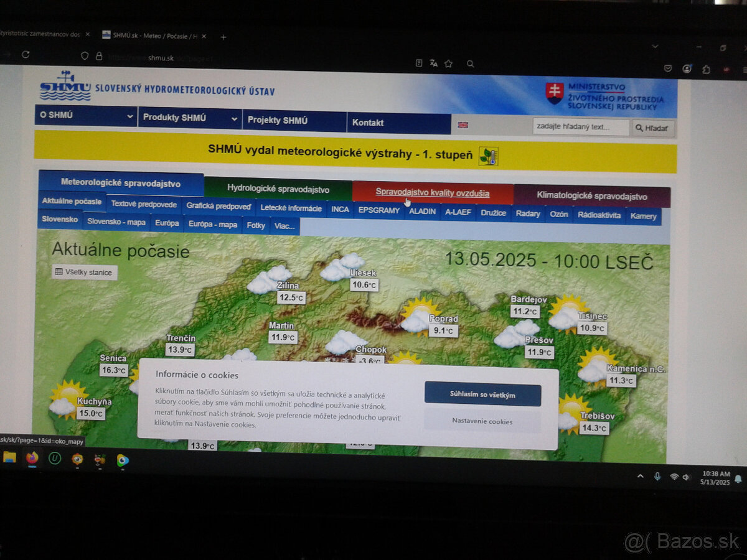Open File Explorer from the taskbar
Viewport: 747px width, 560px height.
pyautogui.click(x=9, y=457)
